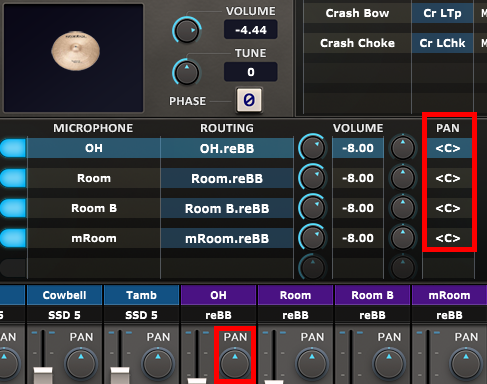Image resolution: width=487 pixels, height=384 pixels.
Task: Select the Crash Bow articulation
Action: (357, 13)
